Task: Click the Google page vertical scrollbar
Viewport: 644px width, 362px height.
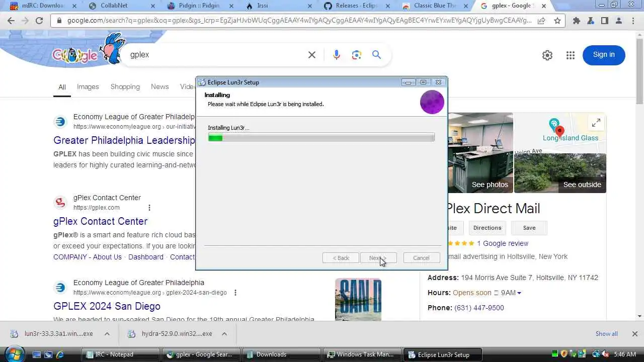Action: (639, 175)
